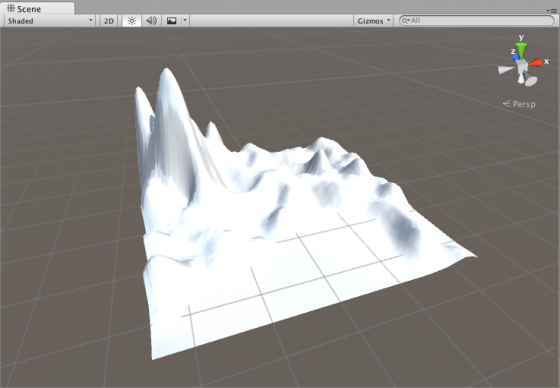The image size is (560, 388).
Task: Click the gray cone pointing left on gizmo
Action: [506, 70]
